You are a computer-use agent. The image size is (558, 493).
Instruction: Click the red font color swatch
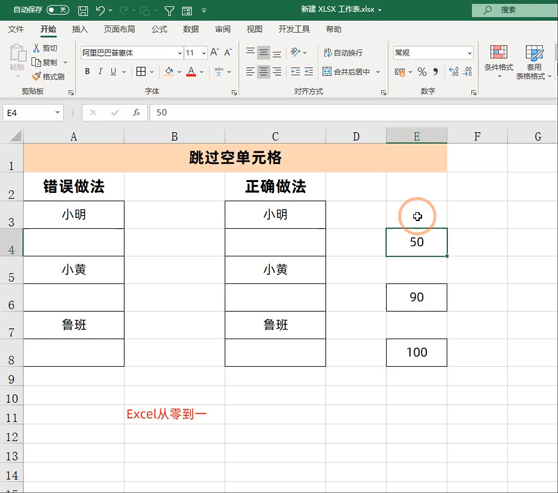coord(191,72)
